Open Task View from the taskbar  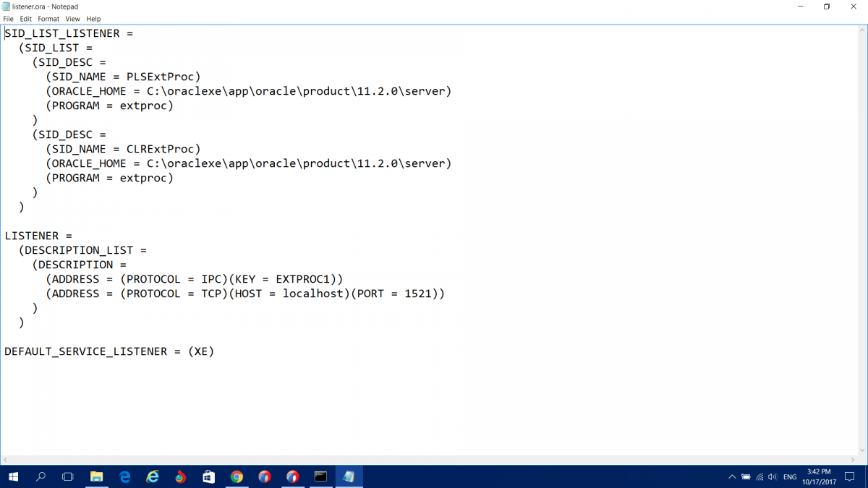pos(68,477)
